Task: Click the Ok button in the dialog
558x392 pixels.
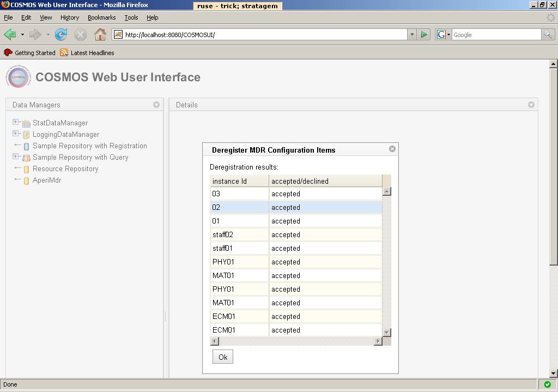Action: (223, 357)
